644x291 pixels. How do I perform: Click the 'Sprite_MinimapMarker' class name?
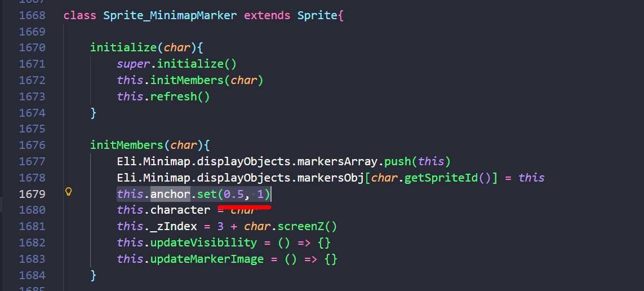pos(170,16)
